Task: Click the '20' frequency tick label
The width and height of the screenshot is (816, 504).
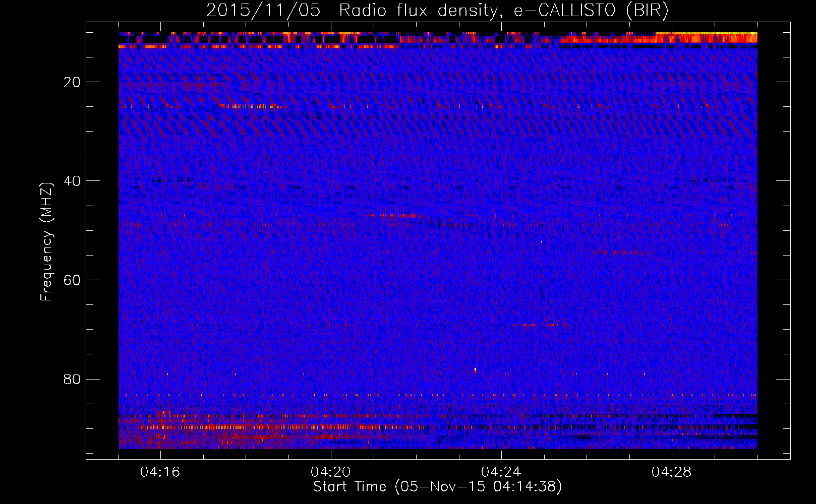Action: [x=72, y=82]
